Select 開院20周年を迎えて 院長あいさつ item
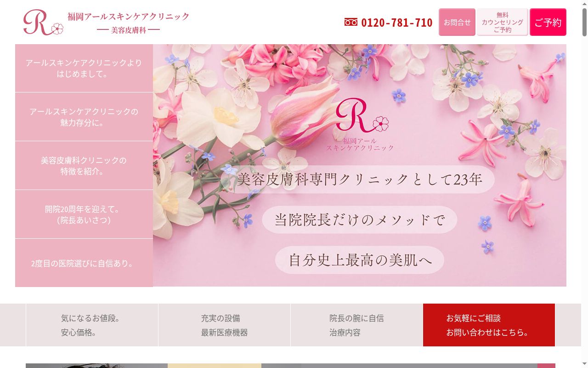The height and width of the screenshot is (368, 588). coord(84,214)
